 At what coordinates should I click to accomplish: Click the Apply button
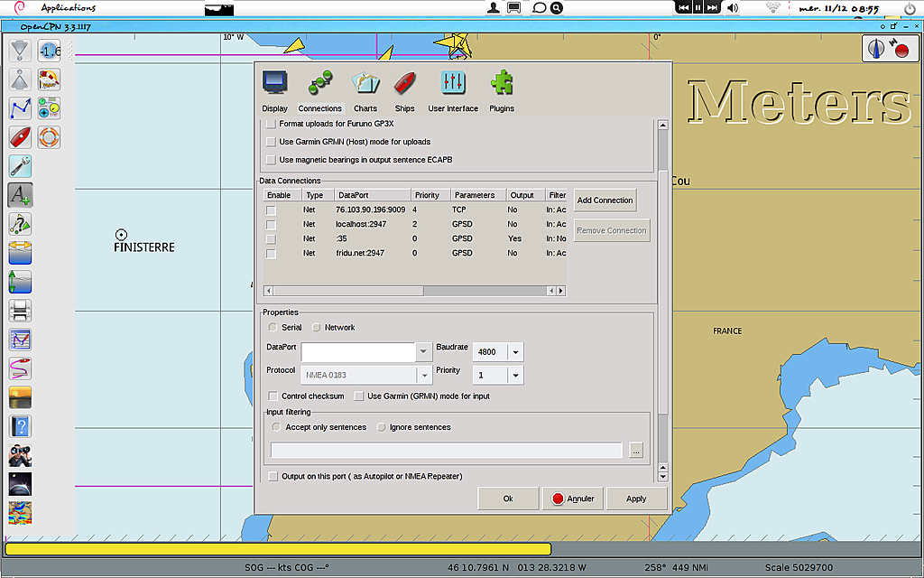pos(636,499)
